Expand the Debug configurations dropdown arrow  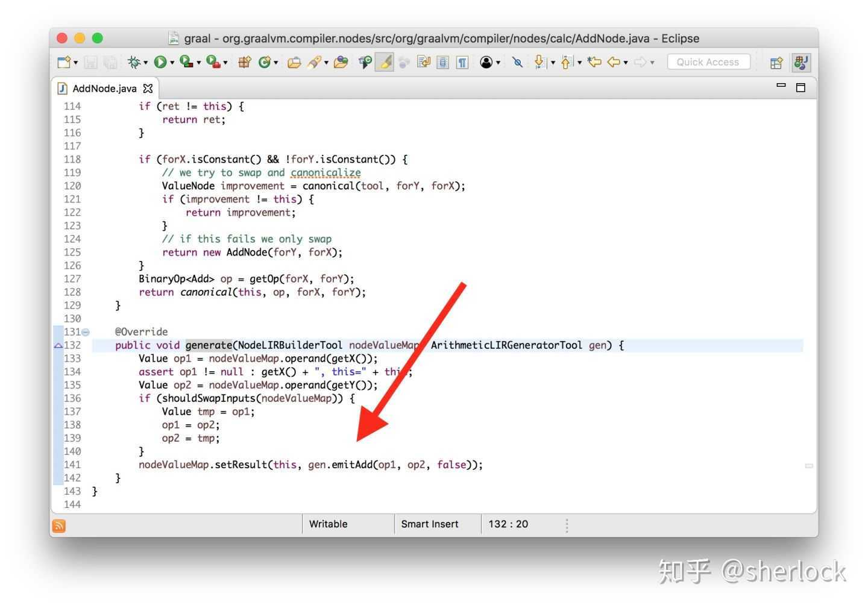(x=145, y=63)
